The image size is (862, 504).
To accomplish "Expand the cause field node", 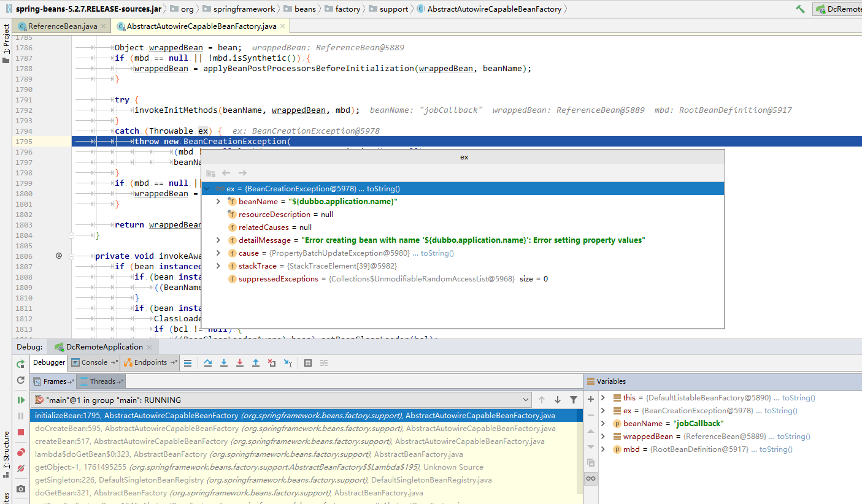I will pyautogui.click(x=218, y=253).
